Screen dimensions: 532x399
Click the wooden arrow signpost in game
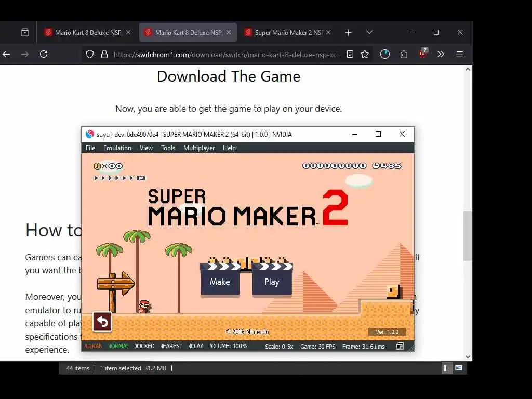116,291
